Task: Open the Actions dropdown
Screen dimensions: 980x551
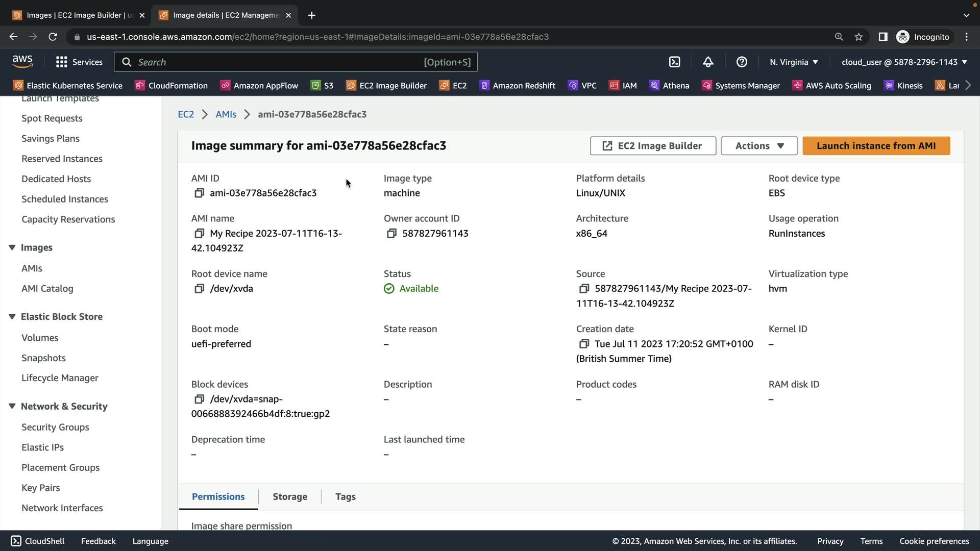Action: (x=759, y=146)
